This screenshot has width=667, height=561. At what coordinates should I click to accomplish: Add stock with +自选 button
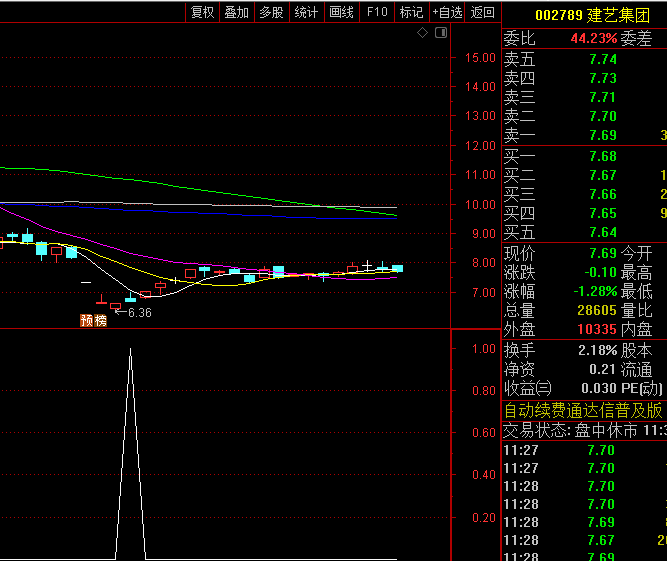[447, 12]
